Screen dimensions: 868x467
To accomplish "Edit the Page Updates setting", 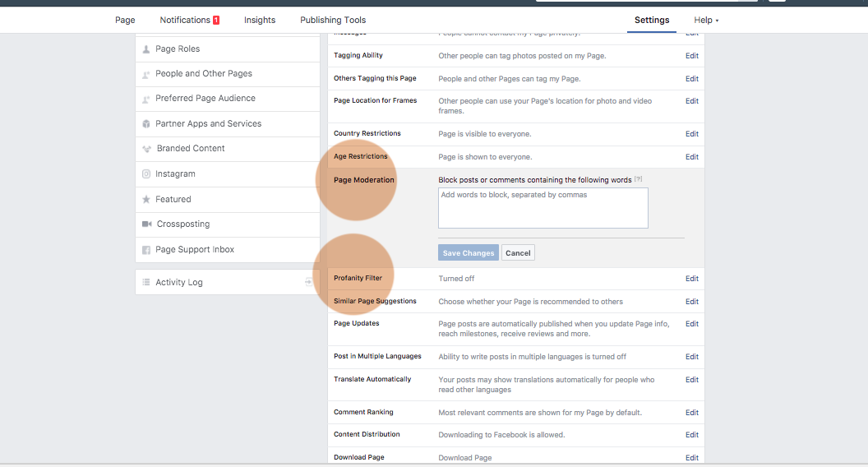I will pos(692,323).
